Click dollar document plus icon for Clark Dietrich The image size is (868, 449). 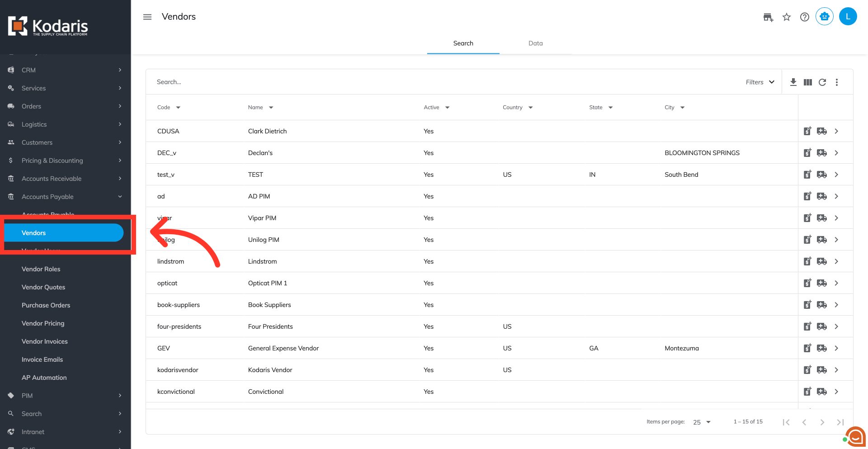[808, 131]
